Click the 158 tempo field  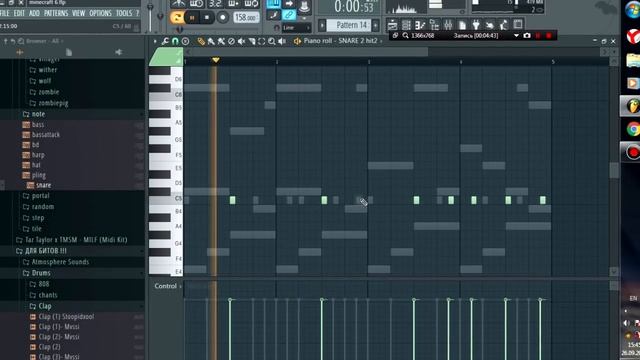point(246,18)
